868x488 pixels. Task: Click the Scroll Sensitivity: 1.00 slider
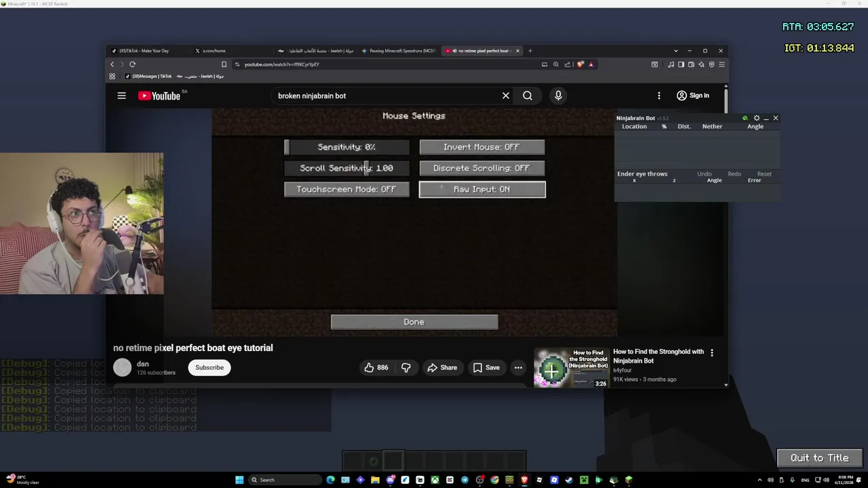347,168
